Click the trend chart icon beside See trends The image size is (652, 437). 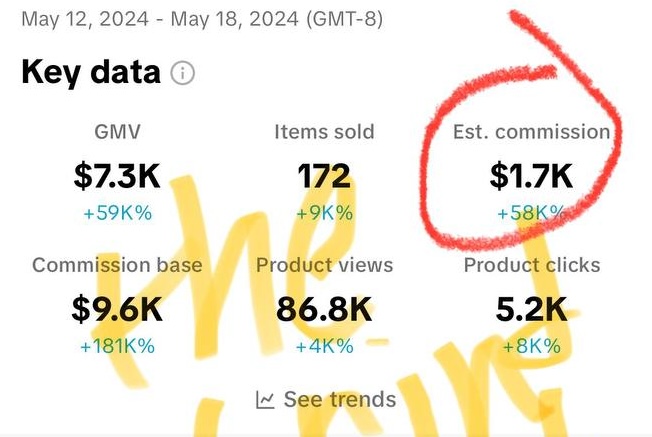click(x=265, y=400)
